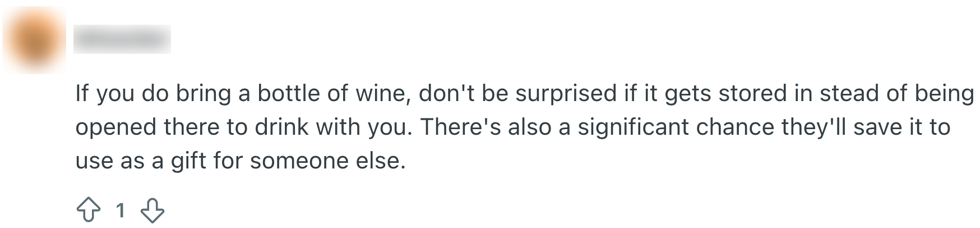This screenshot has height=228, width=980.
Task: Downvote the wine bottle comment
Action: (x=152, y=211)
